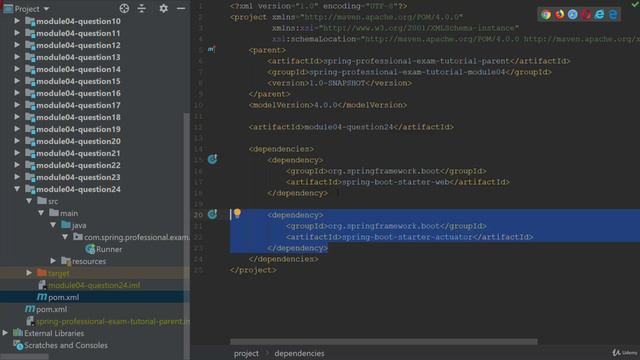This screenshot has width=640, height=360.
Task: Open preview in Chrome browser icon
Action: (x=546, y=15)
